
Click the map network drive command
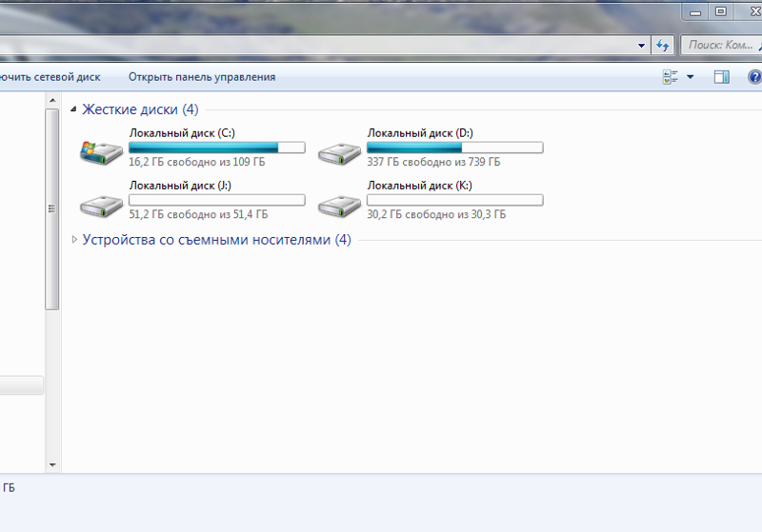52,77
